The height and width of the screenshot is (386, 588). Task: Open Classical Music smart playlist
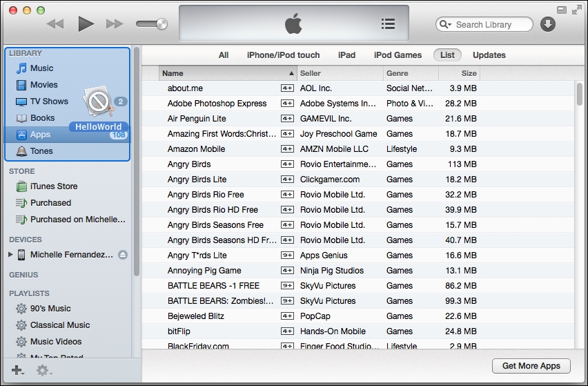pyautogui.click(x=68, y=325)
